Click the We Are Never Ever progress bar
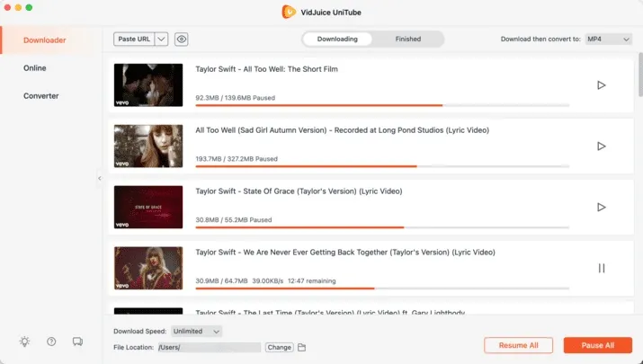This screenshot has height=364, width=643. 382,289
